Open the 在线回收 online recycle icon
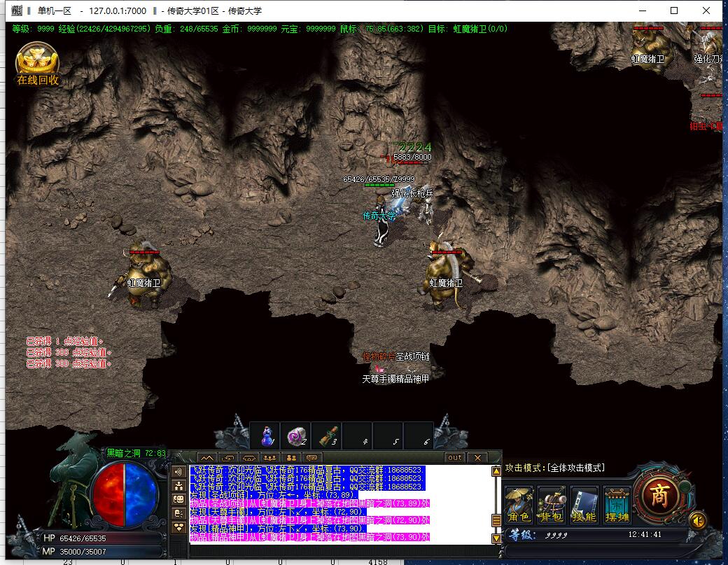Screen dimensions: 728x565 38,64
